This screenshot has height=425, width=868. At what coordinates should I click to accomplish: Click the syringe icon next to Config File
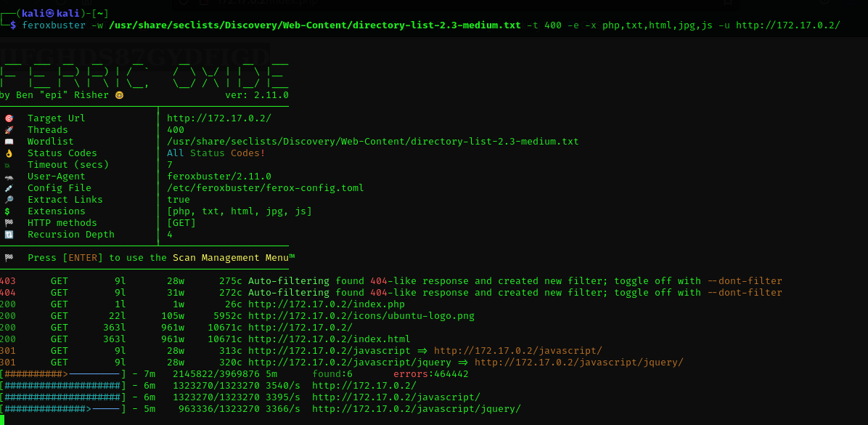point(9,188)
